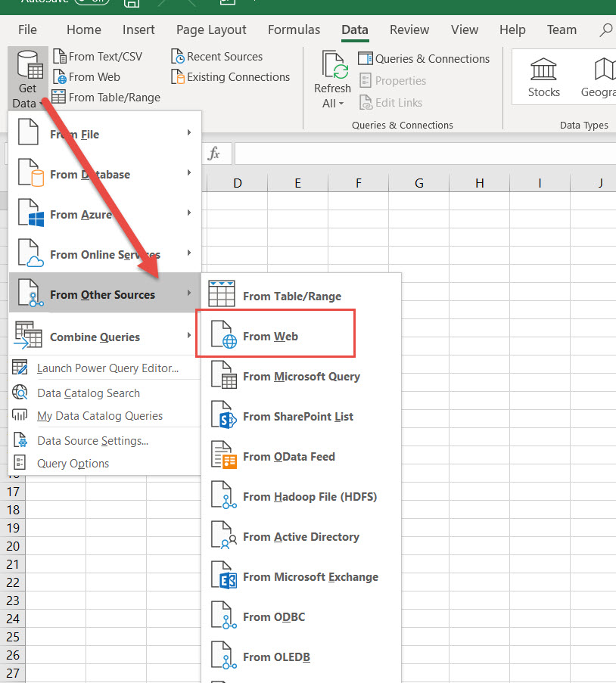The width and height of the screenshot is (616, 683).
Task: Select column D header
Action: click(237, 183)
